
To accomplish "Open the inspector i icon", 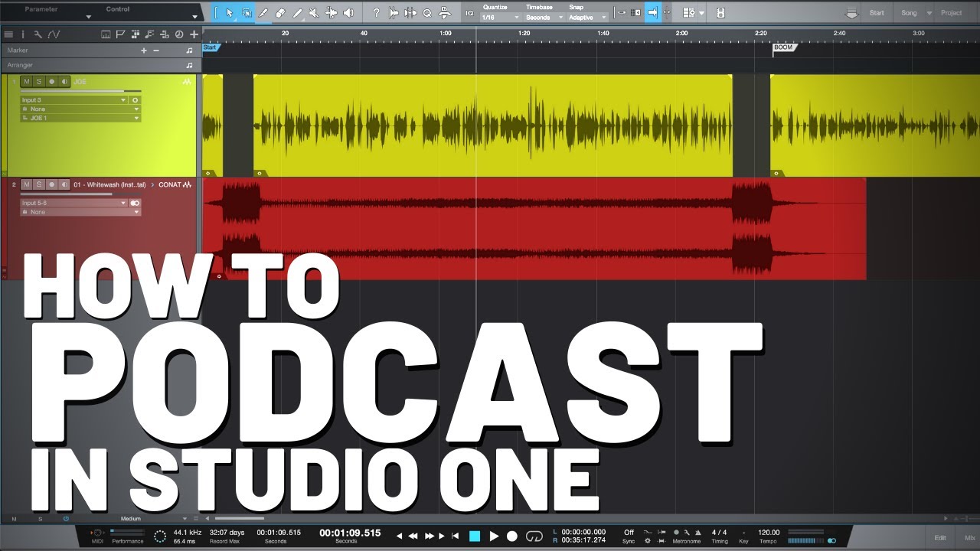I will 22,34.
